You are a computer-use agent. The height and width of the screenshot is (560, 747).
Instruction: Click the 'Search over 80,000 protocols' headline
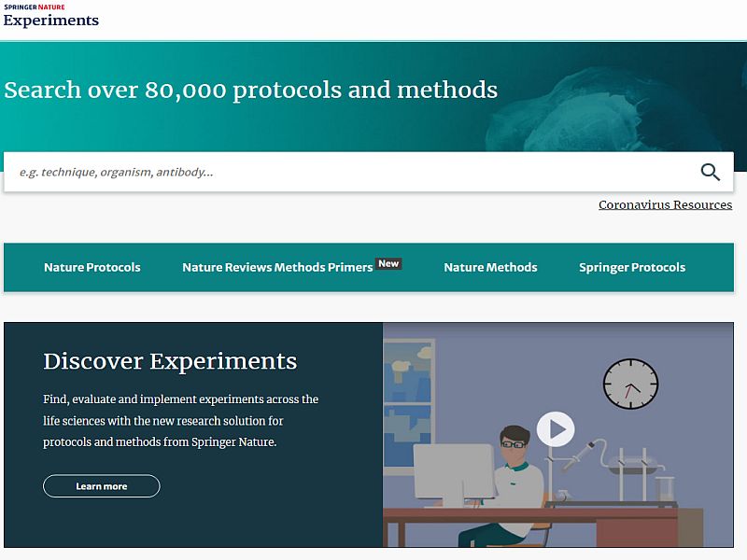pyautogui.click(x=250, y=90)
